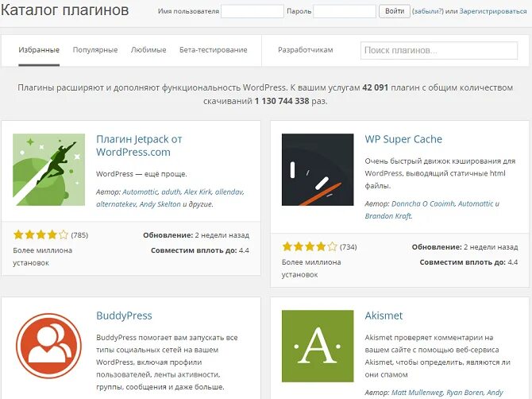This screenshot has height=399, width=532.
Task: Open the Akismet title link
Action: pos(384,316)
